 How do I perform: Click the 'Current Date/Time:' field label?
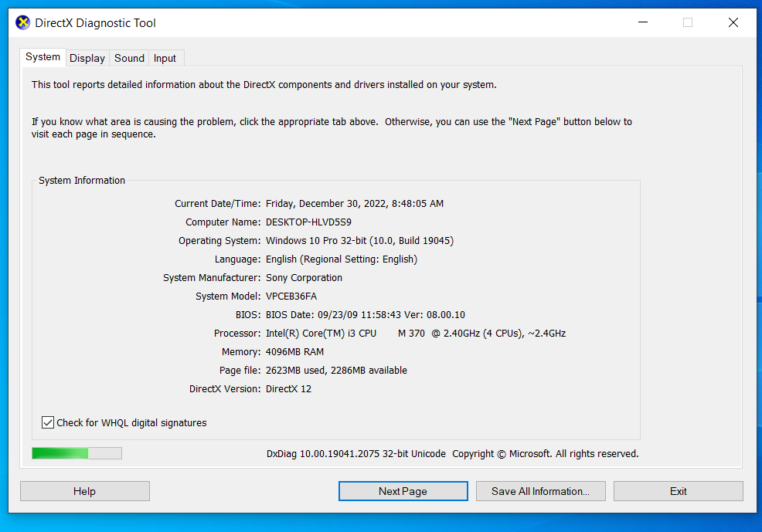[x=218, y=204]
